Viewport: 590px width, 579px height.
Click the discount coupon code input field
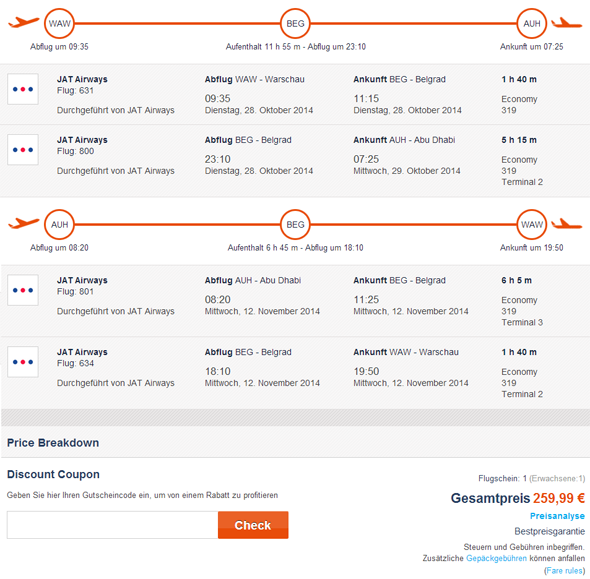(x=112, y=525)
